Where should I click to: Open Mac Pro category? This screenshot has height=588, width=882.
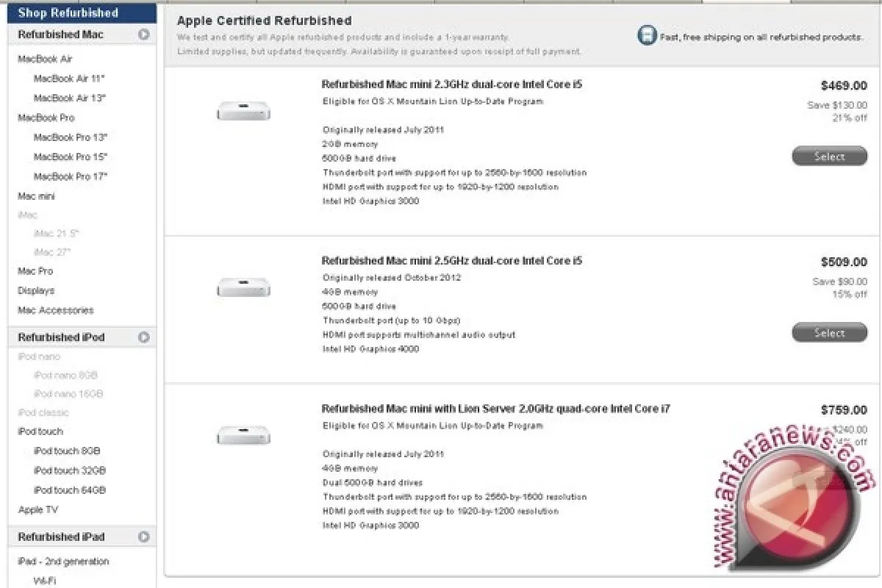click(35, 271)
